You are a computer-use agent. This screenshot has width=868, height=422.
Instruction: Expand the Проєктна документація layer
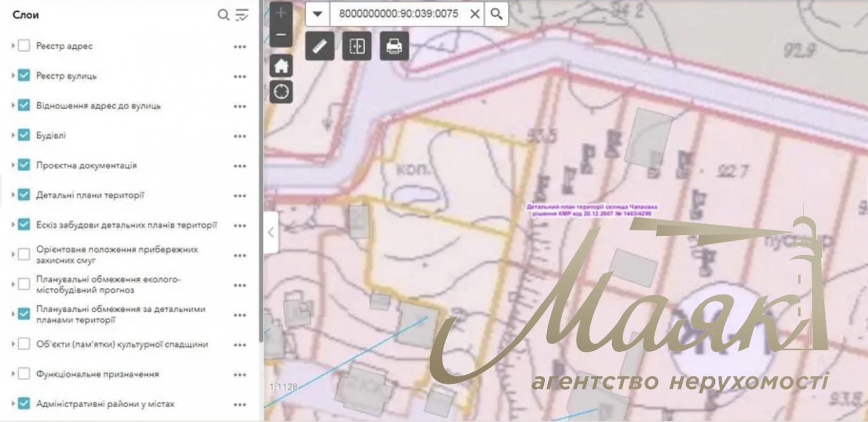click(x=13, y=165)
